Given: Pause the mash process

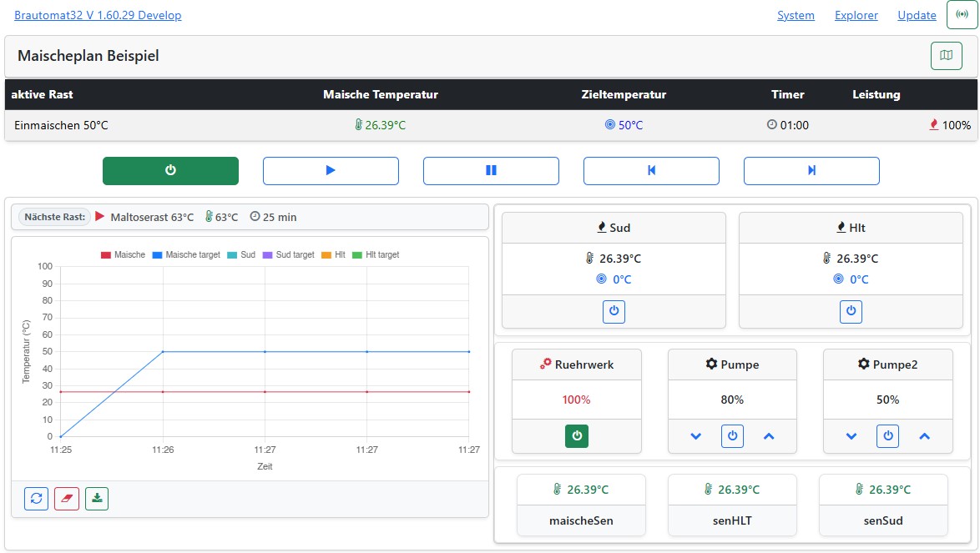Looking at the screenshot, I should [491, 170].
